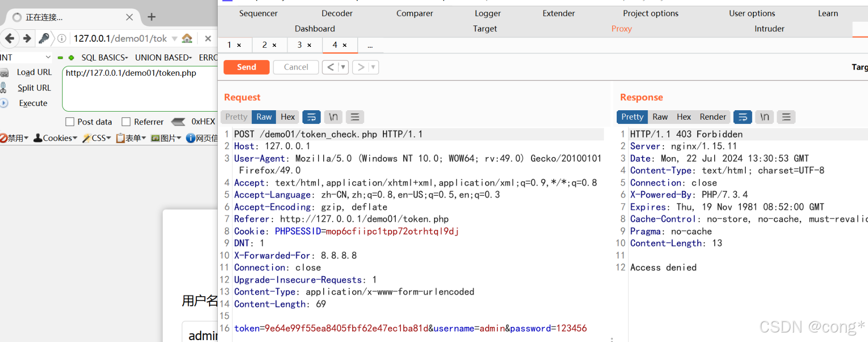The width and height of the screenshot is (868, 342).
Task: Click the HackBar URL text area
Action: tap(140, 89)
